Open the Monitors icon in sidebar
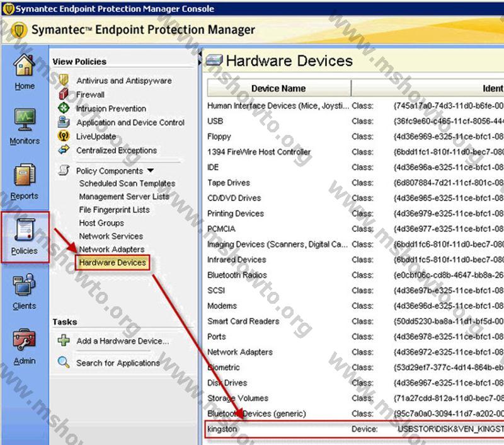 (25, 120)
